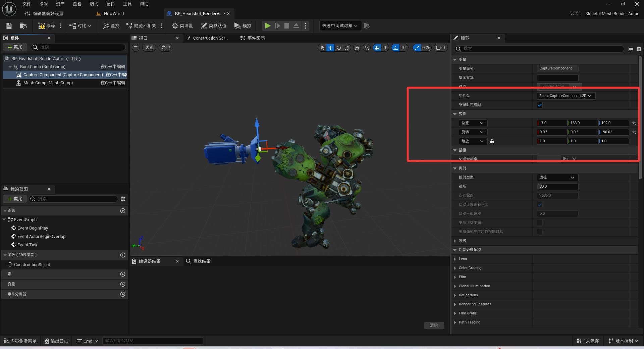Open the viewport options hamburger menu

tap(136, 48)
